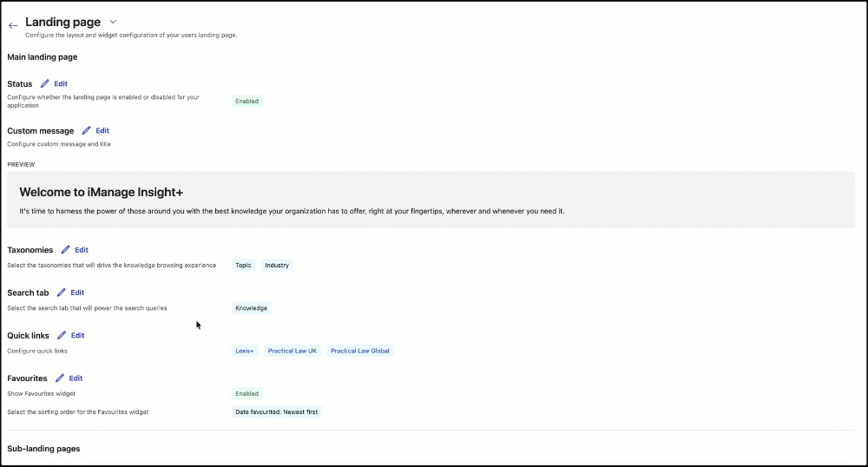Screen dimensions: 868x467
Task: Click the Sub-landing pages heading
Action: point(43,449)
